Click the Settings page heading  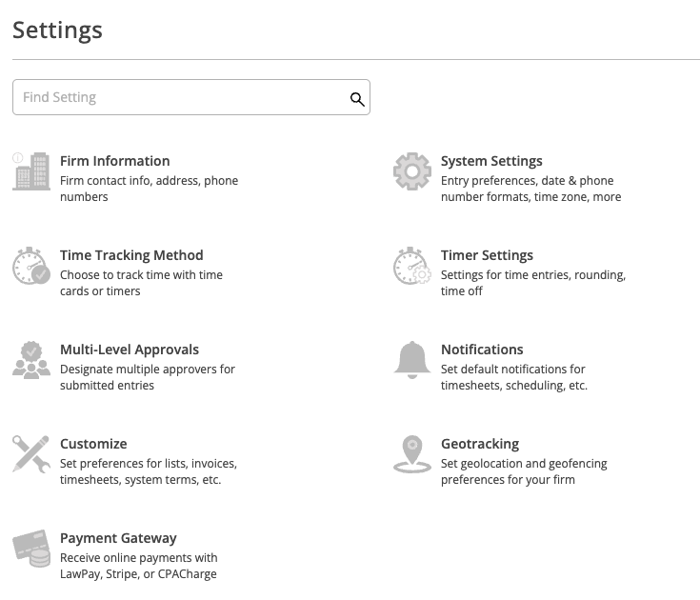pyautogui.click(x=57, y=30)
